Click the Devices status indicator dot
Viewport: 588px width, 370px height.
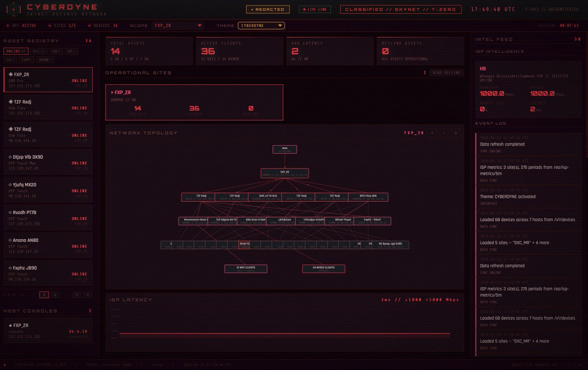pos(89,25)
